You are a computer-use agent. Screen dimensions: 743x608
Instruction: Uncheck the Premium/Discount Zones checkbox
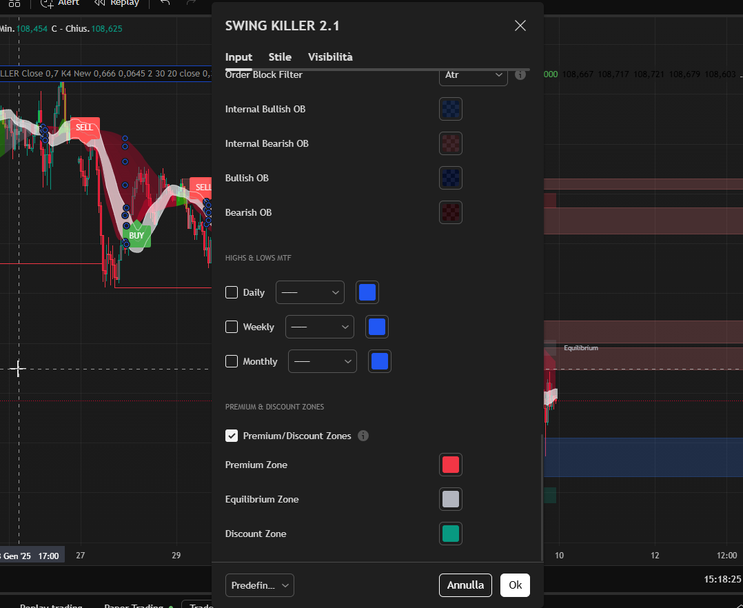[231, 436]
